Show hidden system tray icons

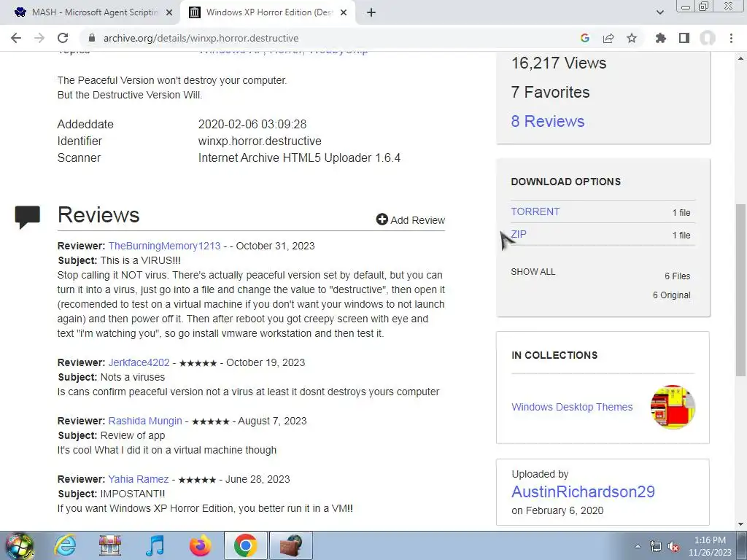click(638, 546)
